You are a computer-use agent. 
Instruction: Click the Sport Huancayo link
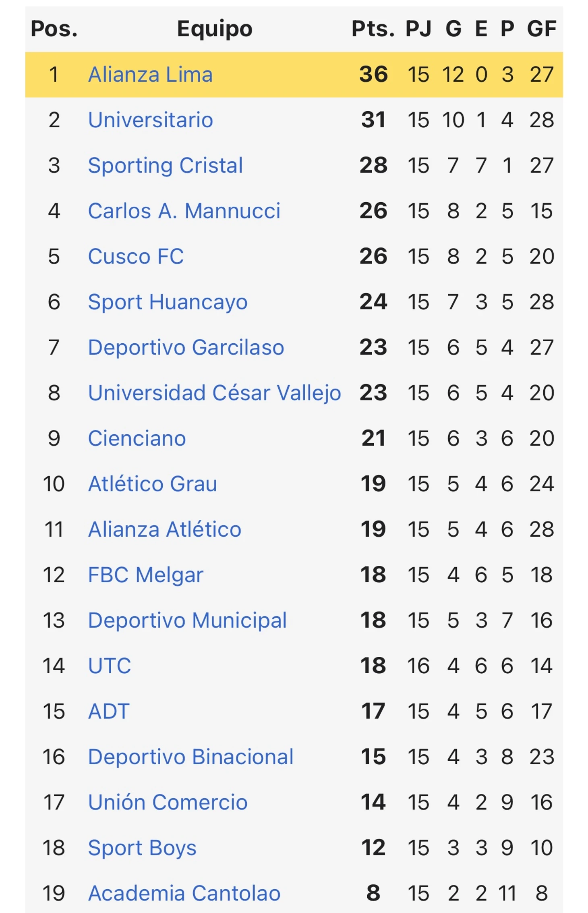point(168,302)
